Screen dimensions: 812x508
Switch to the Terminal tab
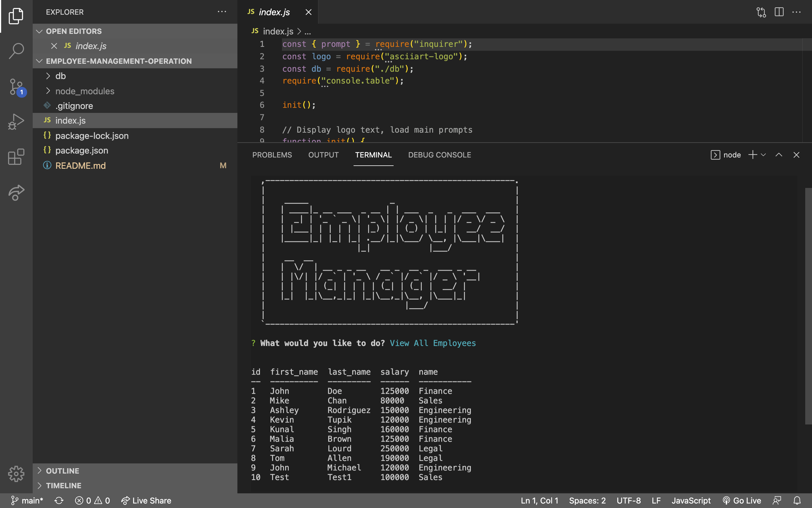tap(374, 155)
